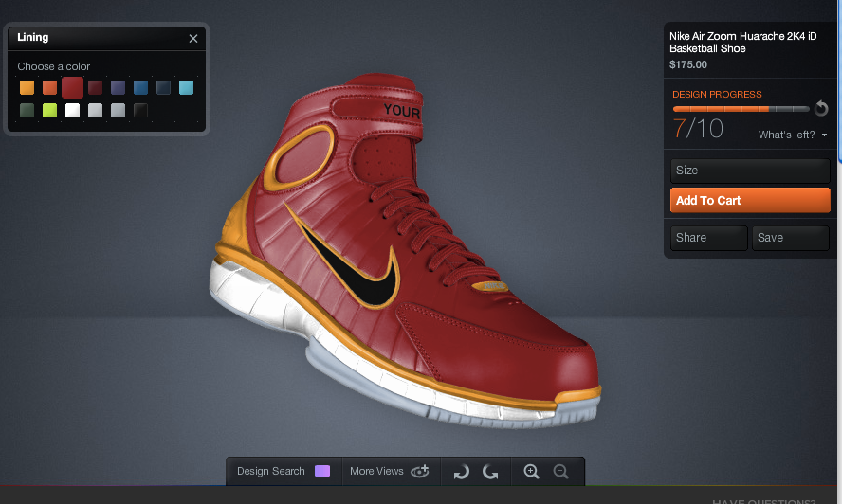The image size is (842, 504).
Task: Zoom in on the shoe
Action: [x=531, y=471]
